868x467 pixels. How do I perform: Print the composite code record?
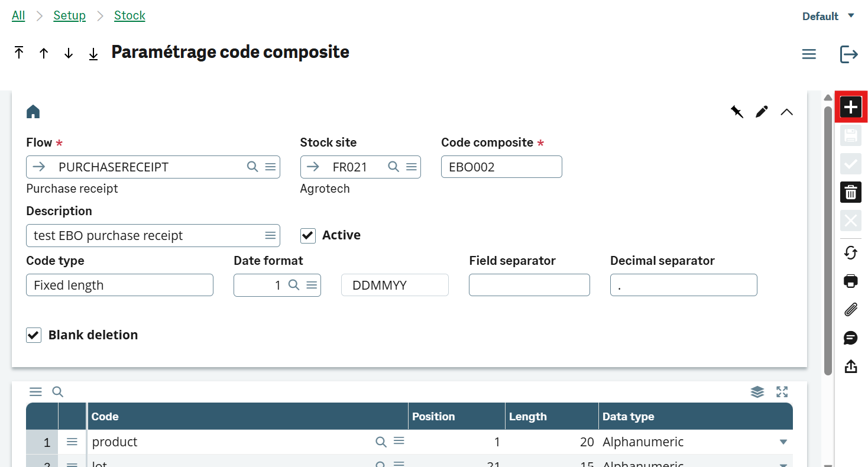[850, 281]
